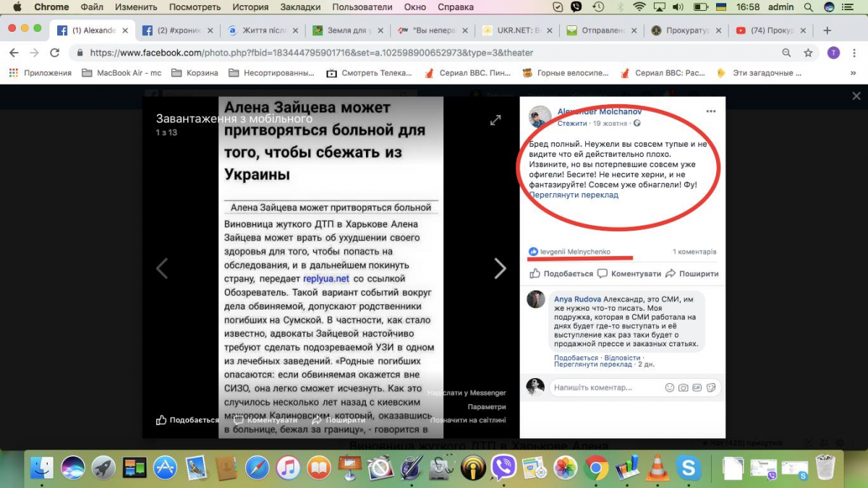Add a sticker to the comment

tap(711, 388)
